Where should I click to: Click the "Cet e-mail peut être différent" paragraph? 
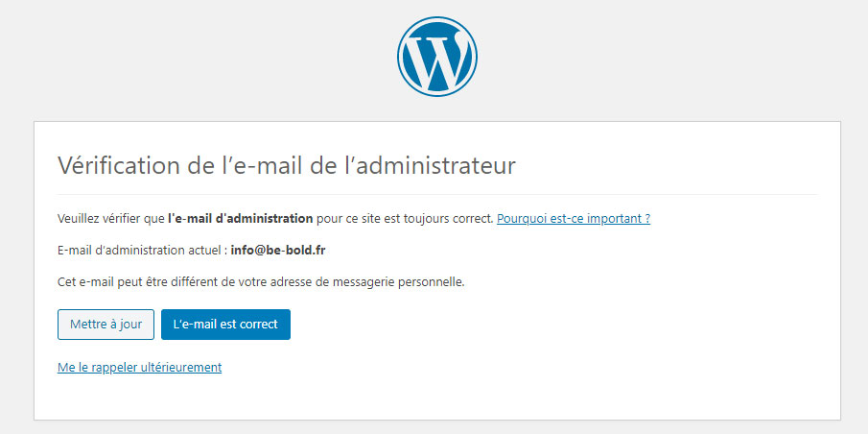pyautogui.click(x=261, y=282)
